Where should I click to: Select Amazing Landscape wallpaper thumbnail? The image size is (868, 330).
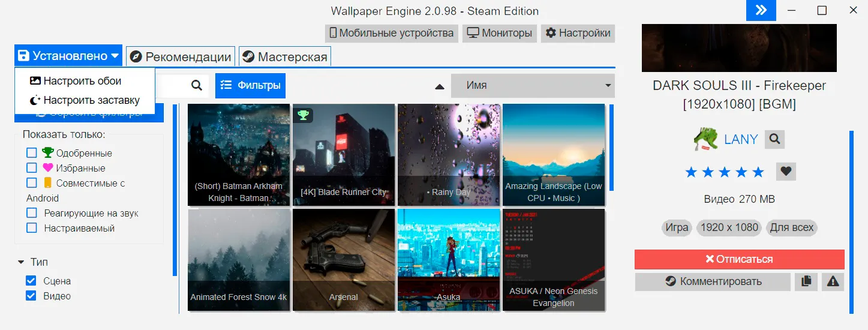[554, 155]
